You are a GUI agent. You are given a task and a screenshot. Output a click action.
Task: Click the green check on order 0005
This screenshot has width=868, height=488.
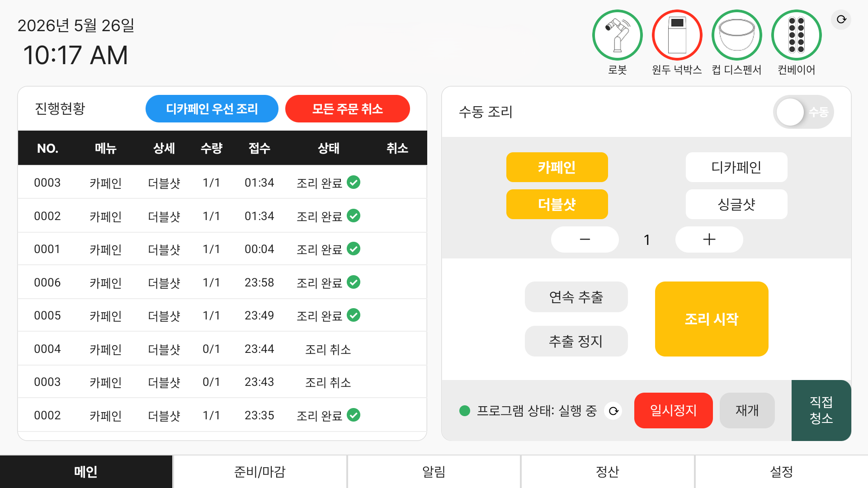tap(354, 315)
